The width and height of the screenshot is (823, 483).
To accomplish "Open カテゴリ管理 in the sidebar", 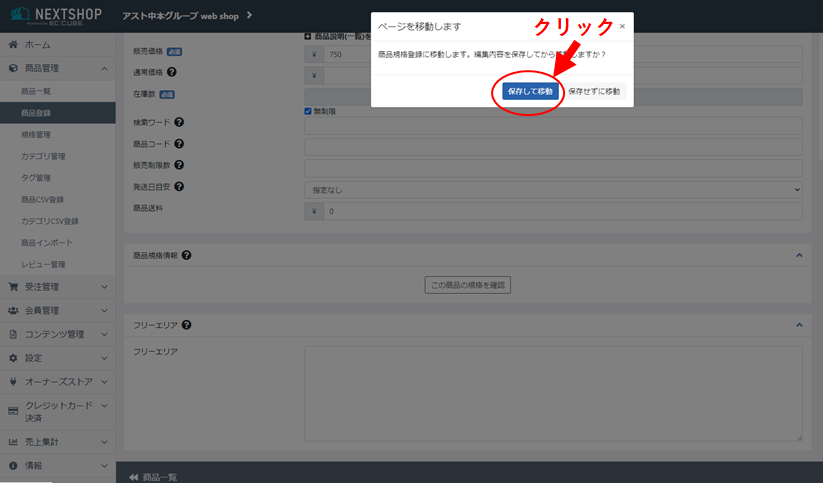I will (43, 156).
